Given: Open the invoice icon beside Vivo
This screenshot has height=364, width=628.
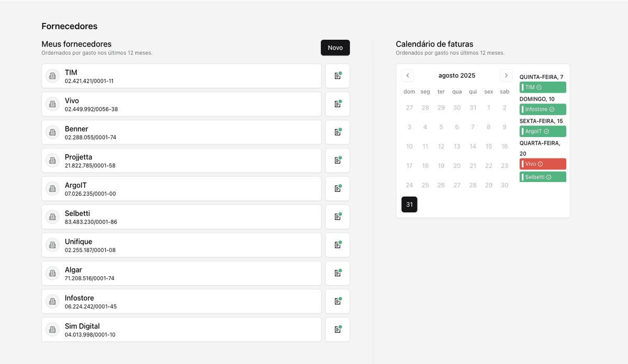Looking at the screenshot, I should [x=337, y=104].
